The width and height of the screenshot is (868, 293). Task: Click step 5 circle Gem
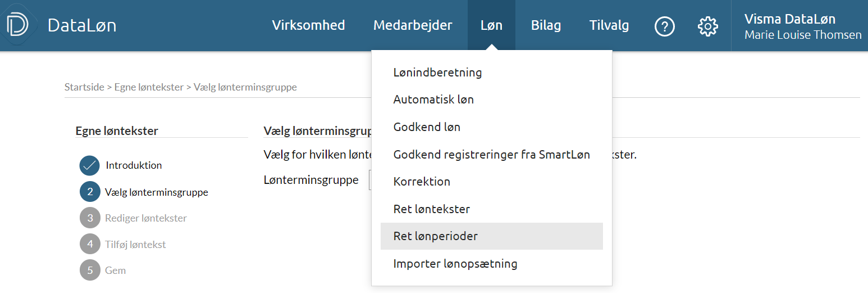tap(90, 270)
